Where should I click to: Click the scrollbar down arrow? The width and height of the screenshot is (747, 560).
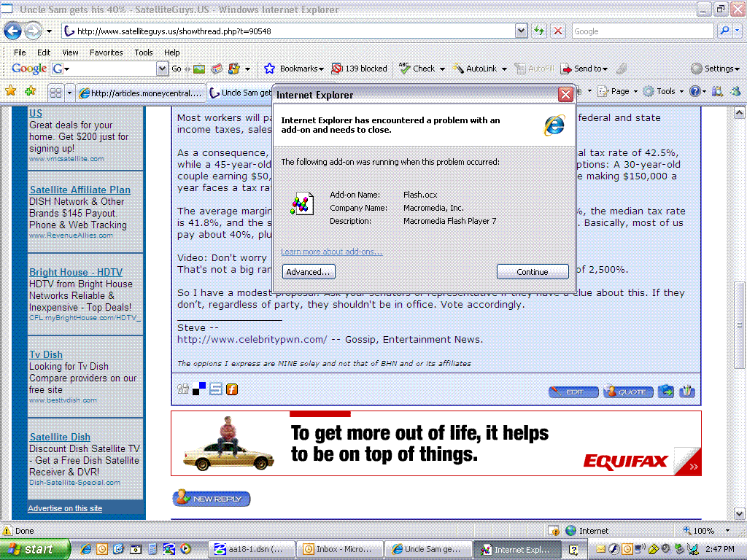point(739,513)
